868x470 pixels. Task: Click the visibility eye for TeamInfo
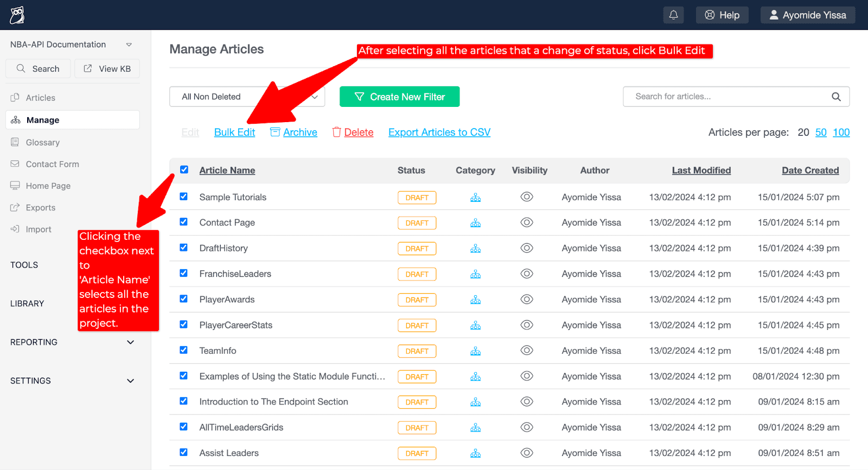coord(527,351)
